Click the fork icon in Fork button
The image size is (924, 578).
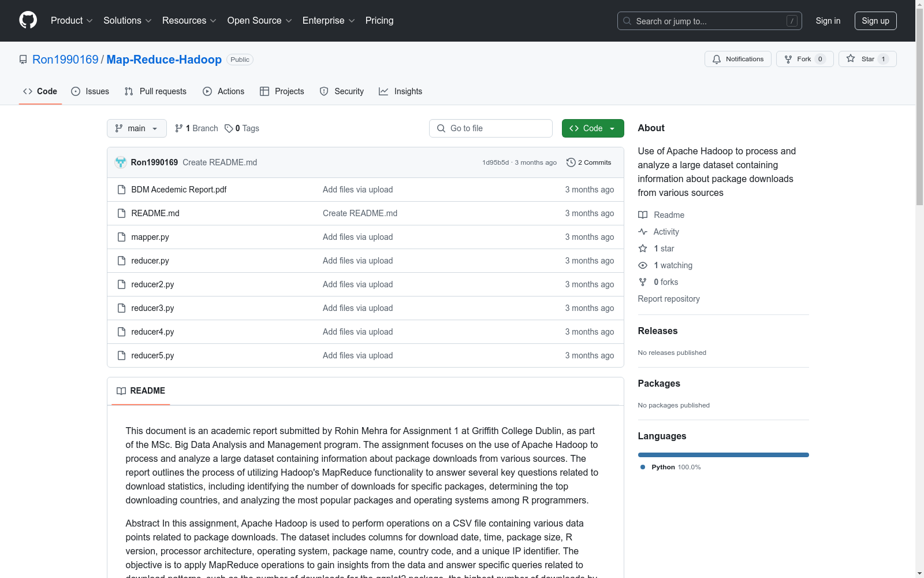(788, 59)
